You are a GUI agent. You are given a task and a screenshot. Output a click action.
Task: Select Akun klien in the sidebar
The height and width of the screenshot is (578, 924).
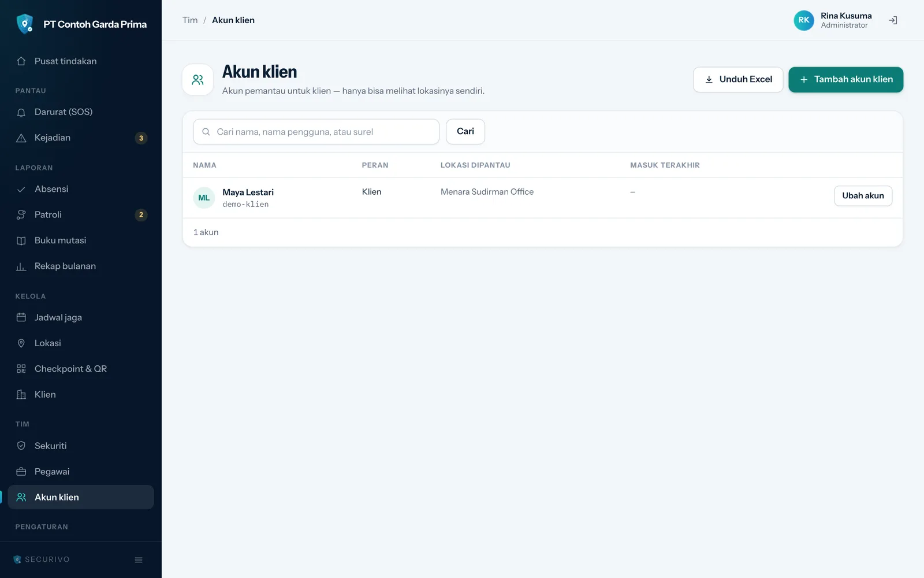tap(81, 497)
